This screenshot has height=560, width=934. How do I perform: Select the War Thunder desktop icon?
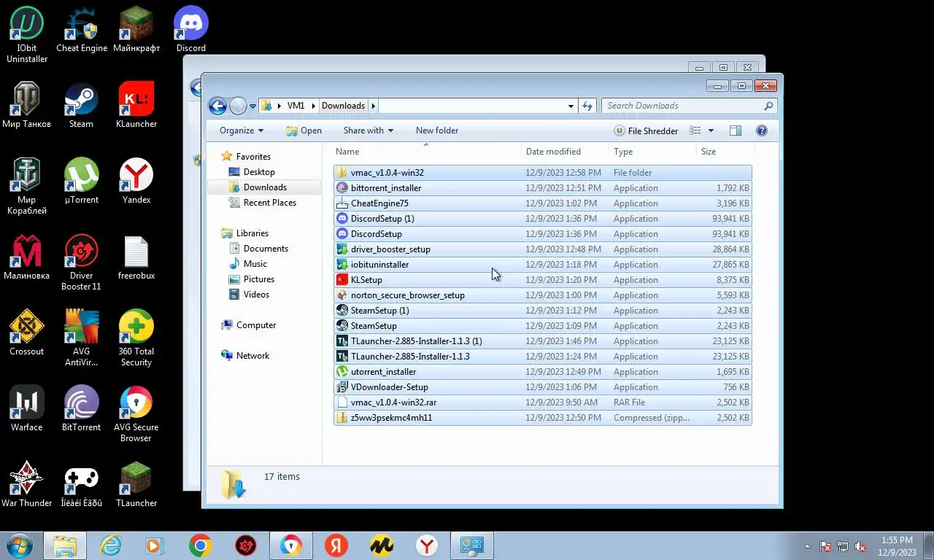[x=27, y=485]
